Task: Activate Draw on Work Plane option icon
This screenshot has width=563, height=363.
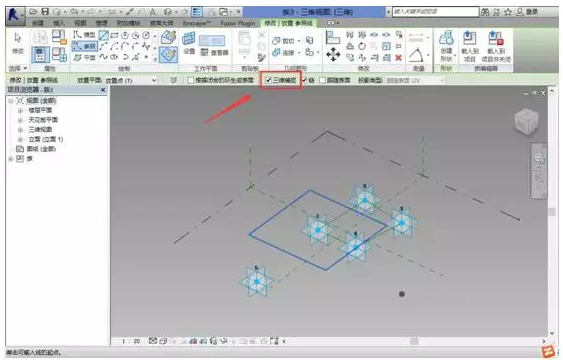Action: tap(168, 55)
